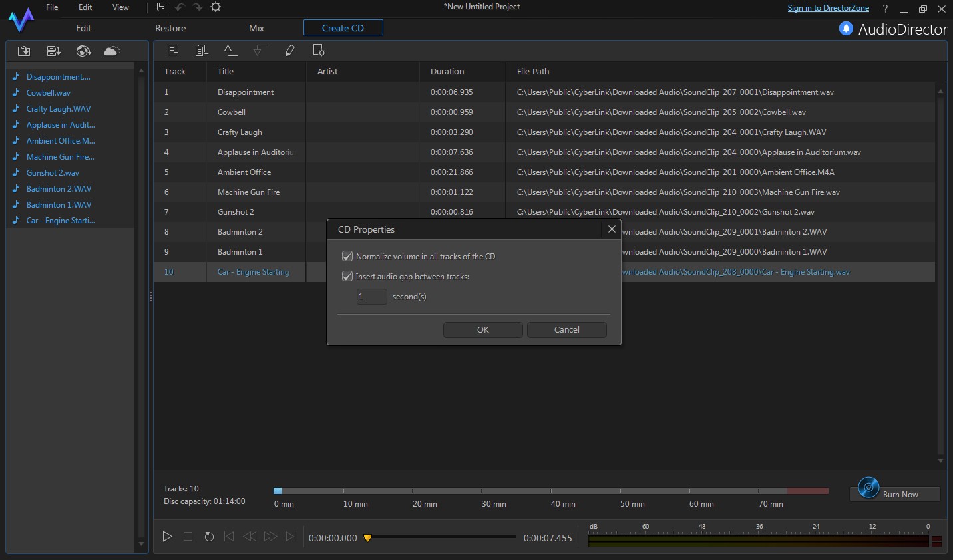Import an audio file from the library sidebar
The image size is (953, 560).
23,51
